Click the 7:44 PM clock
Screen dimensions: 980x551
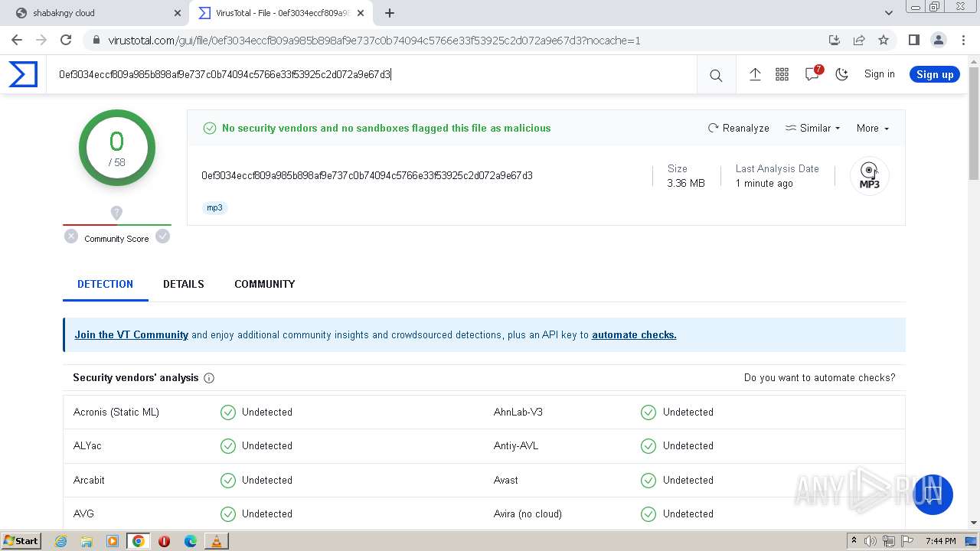[940, 541]
